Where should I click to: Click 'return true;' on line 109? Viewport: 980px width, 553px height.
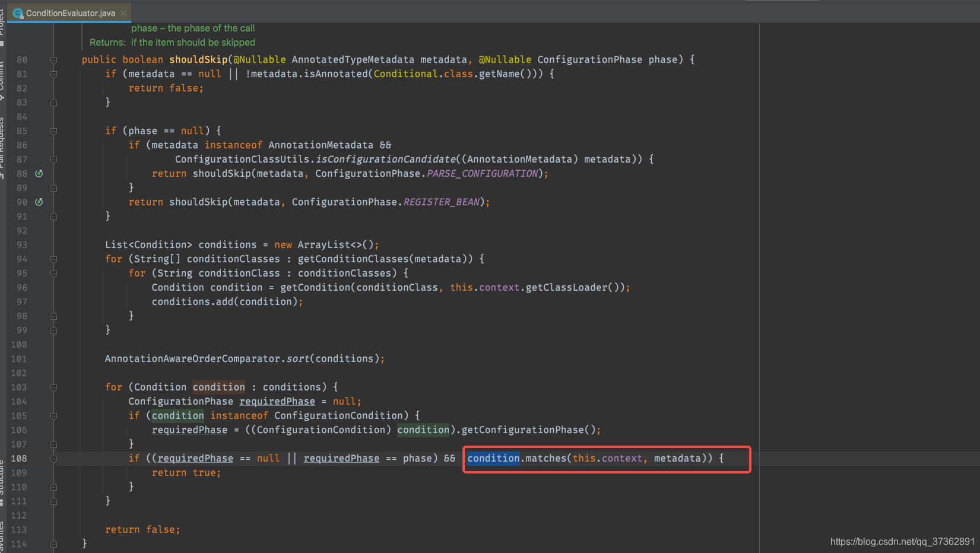pos(186,472)
